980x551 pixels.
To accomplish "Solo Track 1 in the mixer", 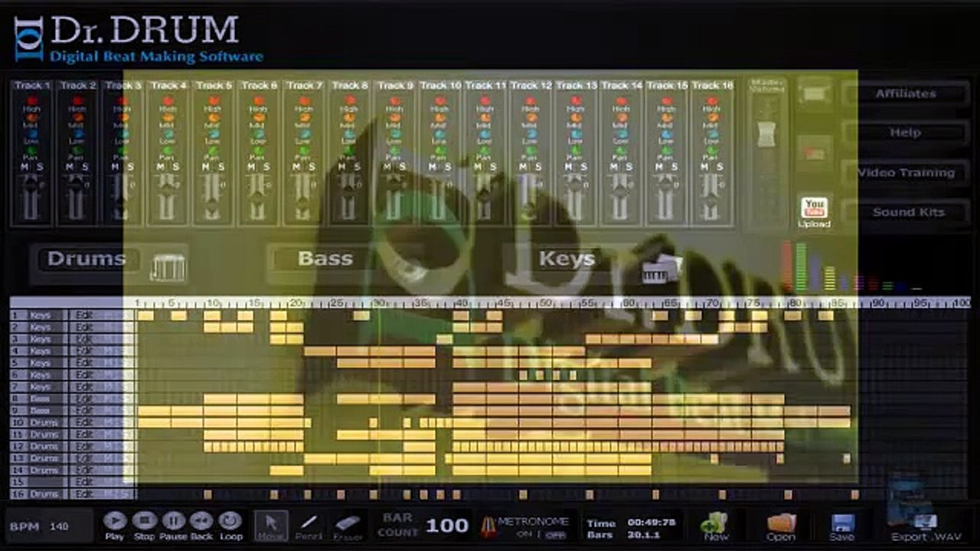I will 40,166.
